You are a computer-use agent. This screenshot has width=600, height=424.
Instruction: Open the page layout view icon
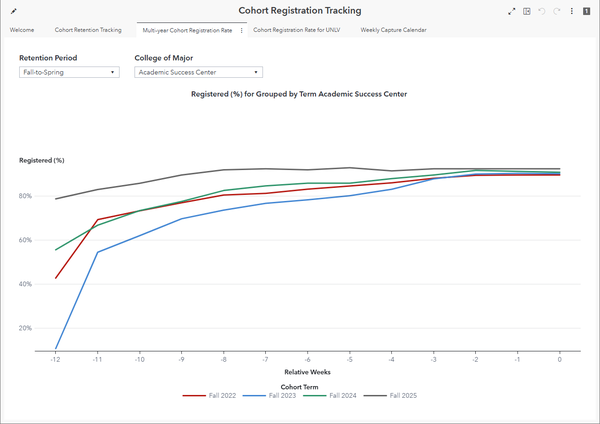tap(527, 11)
